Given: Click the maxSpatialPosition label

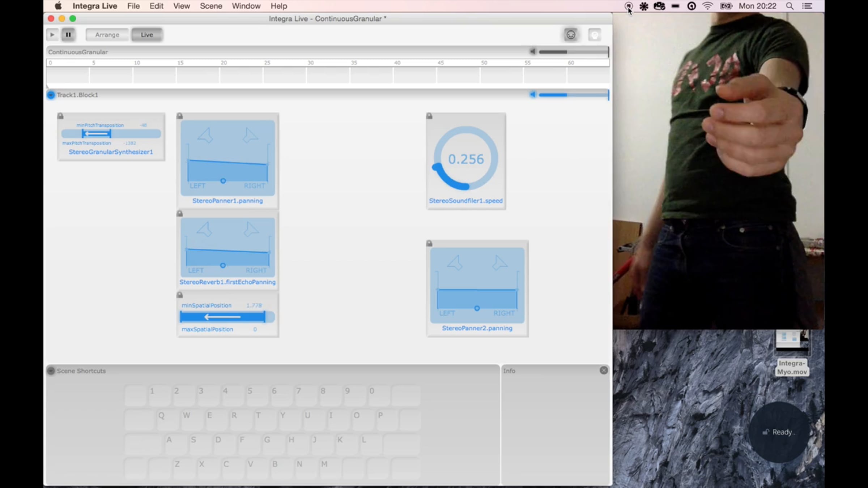Looking at the screenshot, I should click(207, 329).
